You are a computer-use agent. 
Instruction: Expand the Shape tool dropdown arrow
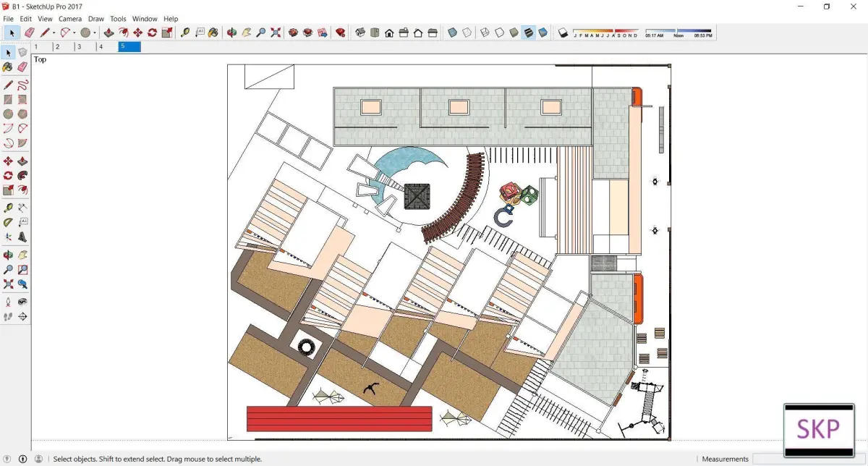[x=95, y=33]
